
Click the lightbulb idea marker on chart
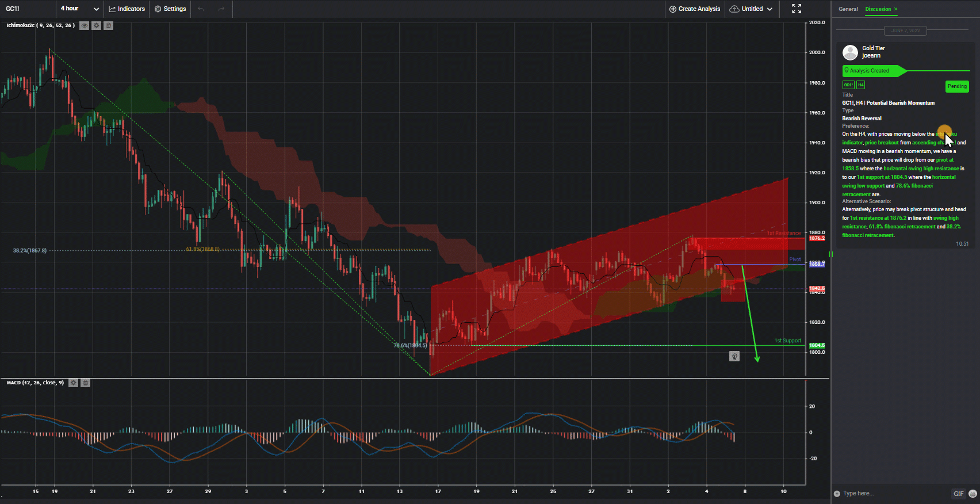(734, 357)
